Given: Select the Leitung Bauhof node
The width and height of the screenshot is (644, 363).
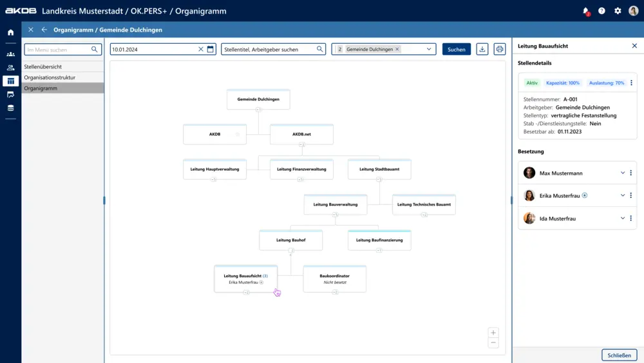Looking at the screenshot, I should [290, 240].
